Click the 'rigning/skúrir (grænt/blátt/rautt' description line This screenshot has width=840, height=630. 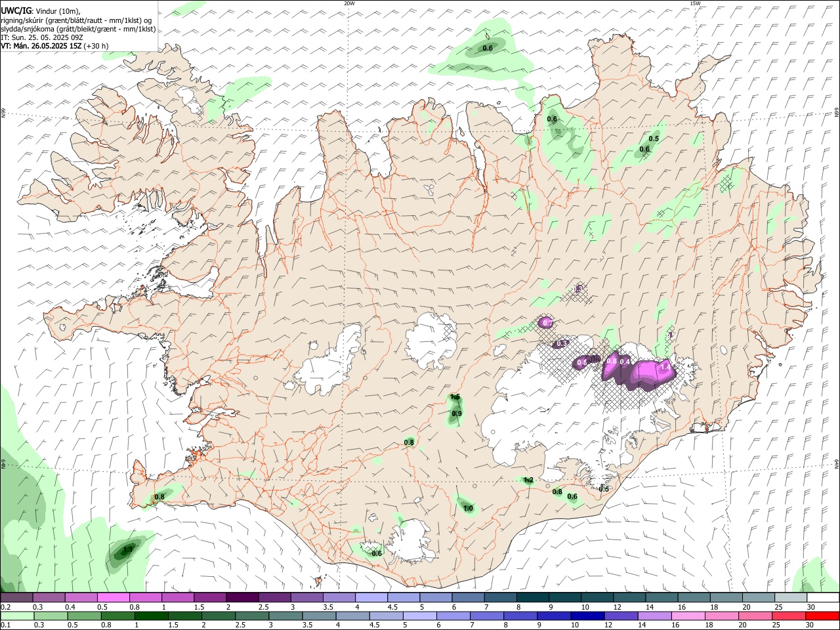point(77,20)
